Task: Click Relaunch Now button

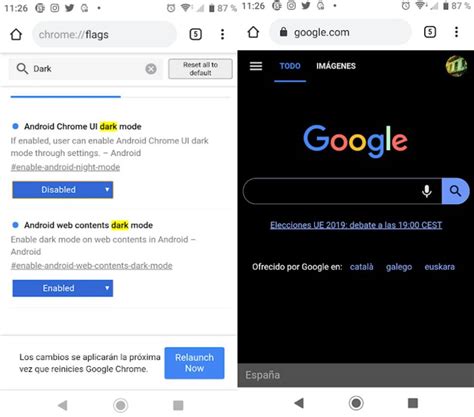Action: [x=194, y=363]
